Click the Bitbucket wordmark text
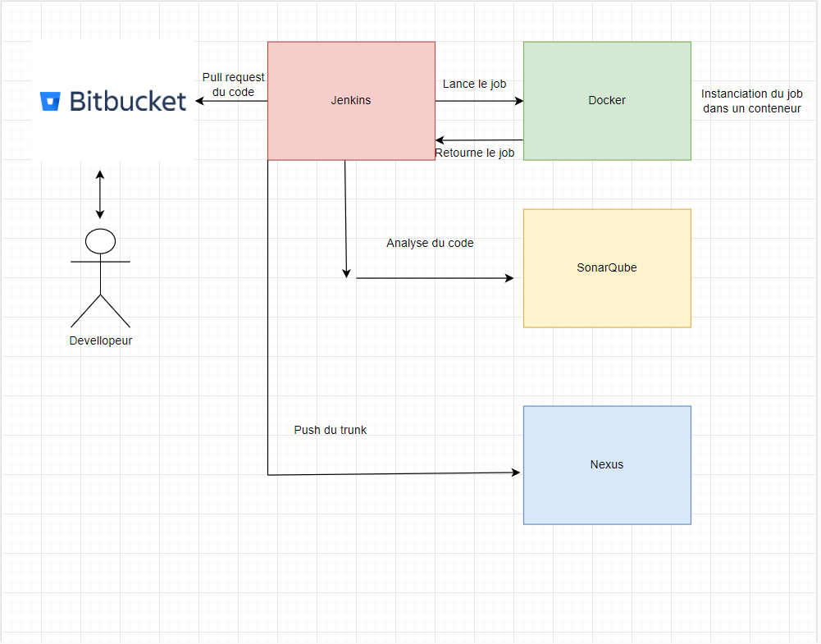Viewport: 821px width, 644px height. coord(128,102)
